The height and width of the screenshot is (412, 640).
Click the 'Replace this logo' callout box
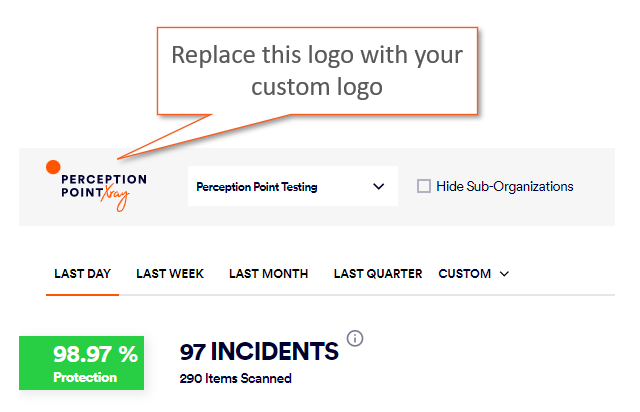click(317, 70)
